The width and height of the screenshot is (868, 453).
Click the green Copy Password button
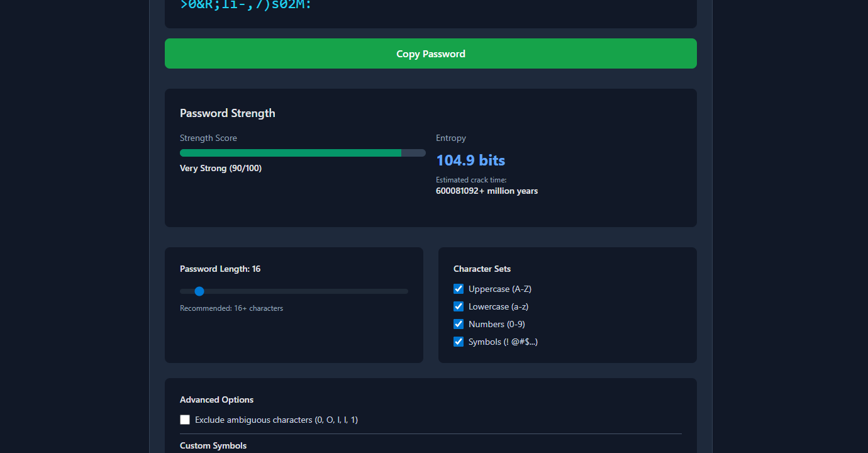(x=430, y=53)
